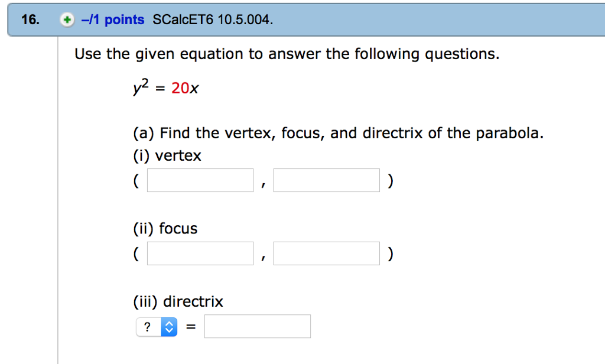
Task: Click the (iii) directrix label
Action: (x=177, y=301)
